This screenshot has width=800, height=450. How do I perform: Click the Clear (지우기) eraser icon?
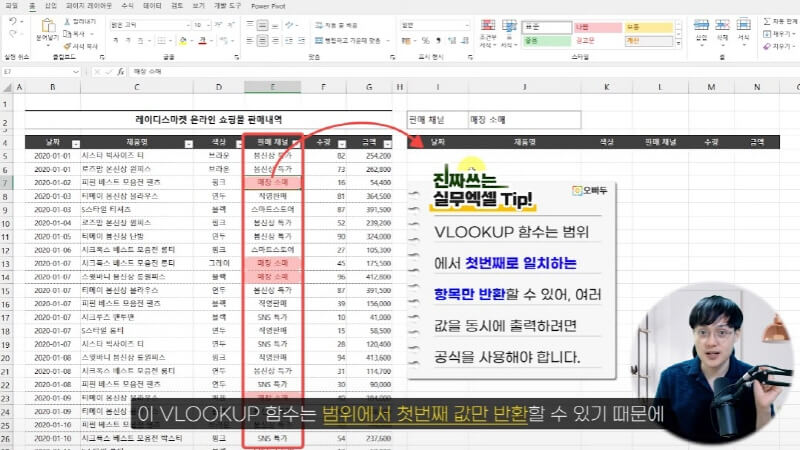[x=767, y=46]
